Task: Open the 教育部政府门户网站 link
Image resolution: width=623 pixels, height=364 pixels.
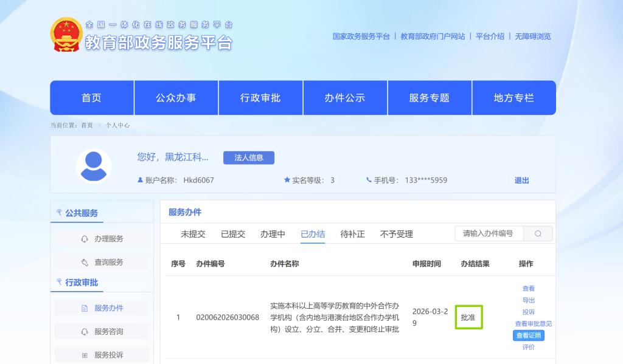Action: coord(433,36)
